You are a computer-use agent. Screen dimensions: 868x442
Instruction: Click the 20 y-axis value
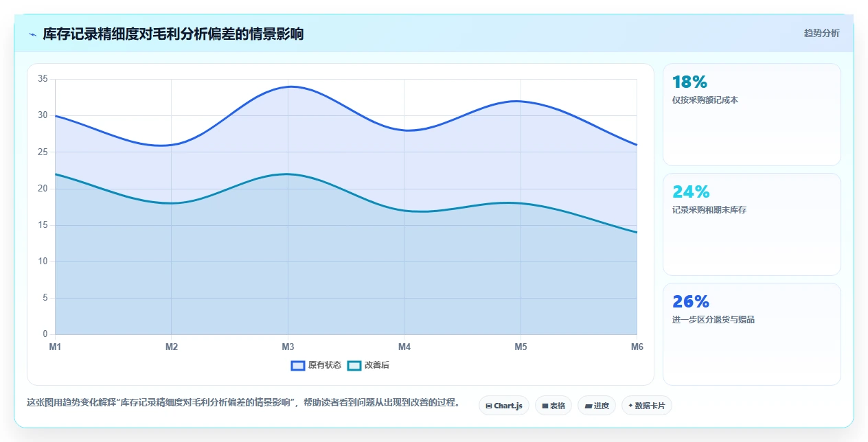(x=43, y=189)
